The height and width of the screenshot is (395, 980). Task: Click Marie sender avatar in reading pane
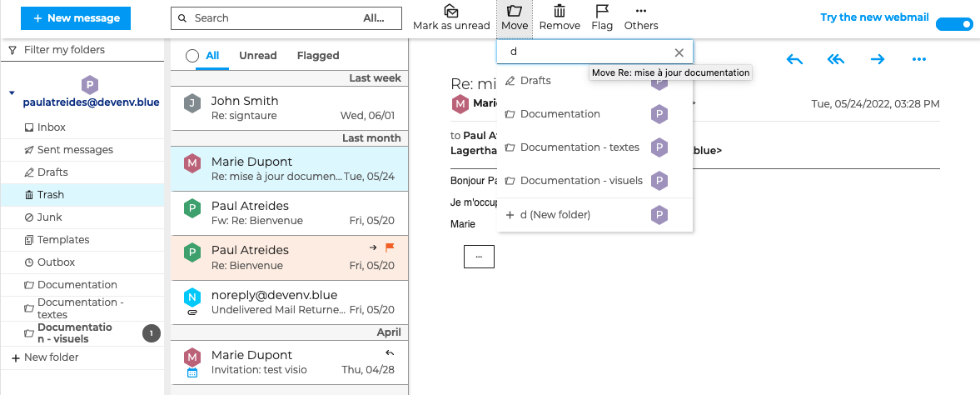(x=460, y=104)
